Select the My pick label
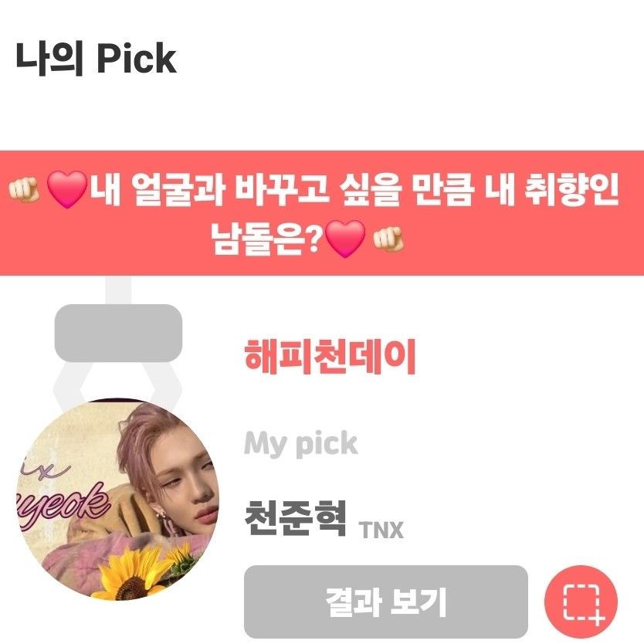The height and width of the screenshot is (644, 644). (300, 445)
